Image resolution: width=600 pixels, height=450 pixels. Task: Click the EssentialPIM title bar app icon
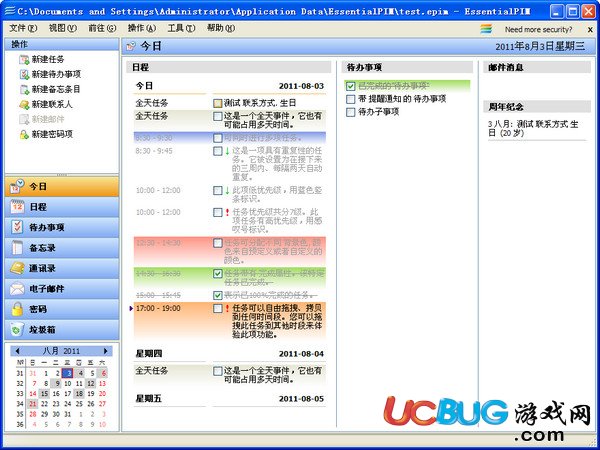pyautogui.click(x=10, y=11)
